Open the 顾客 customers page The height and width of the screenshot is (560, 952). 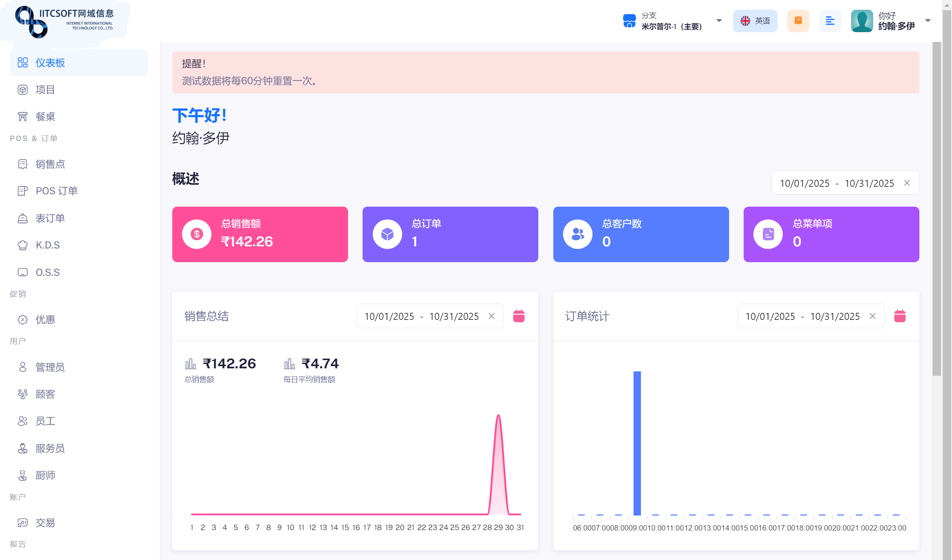pos(45,394)
